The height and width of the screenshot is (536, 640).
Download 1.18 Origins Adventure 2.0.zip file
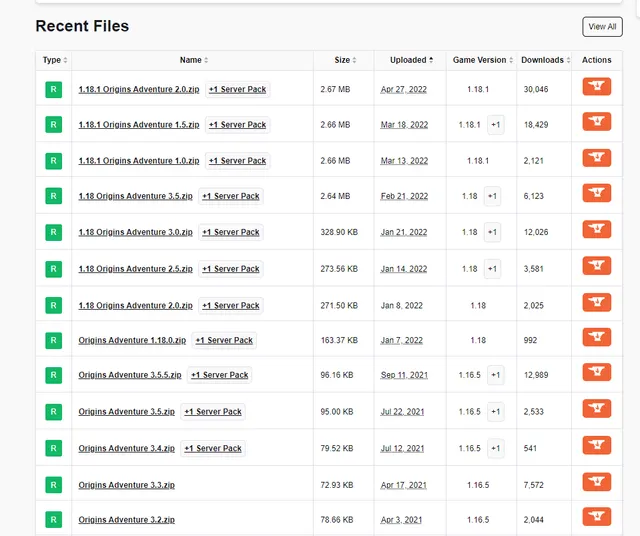pos(597,302)
